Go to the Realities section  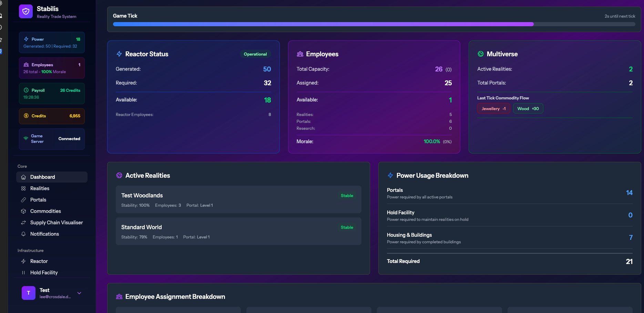[x=40, y=188]
